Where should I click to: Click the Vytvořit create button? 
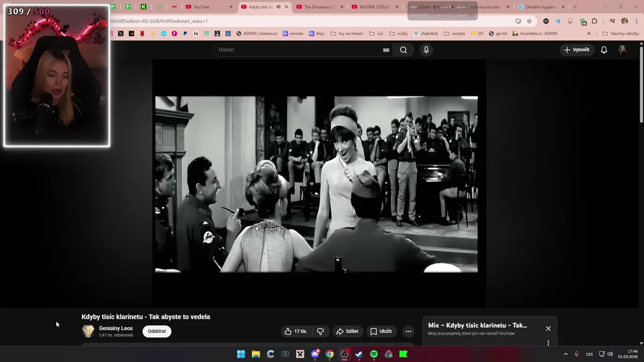[577, 50]
